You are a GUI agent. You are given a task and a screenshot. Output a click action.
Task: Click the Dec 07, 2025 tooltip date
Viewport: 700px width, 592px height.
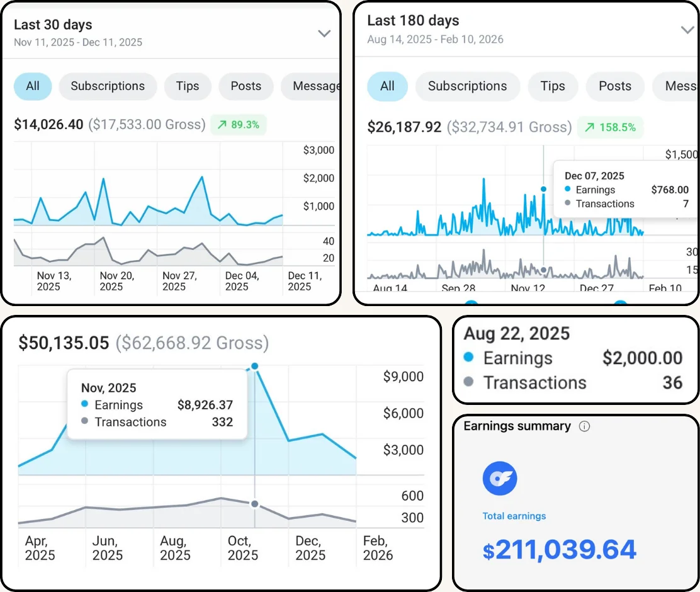[594, 176]
